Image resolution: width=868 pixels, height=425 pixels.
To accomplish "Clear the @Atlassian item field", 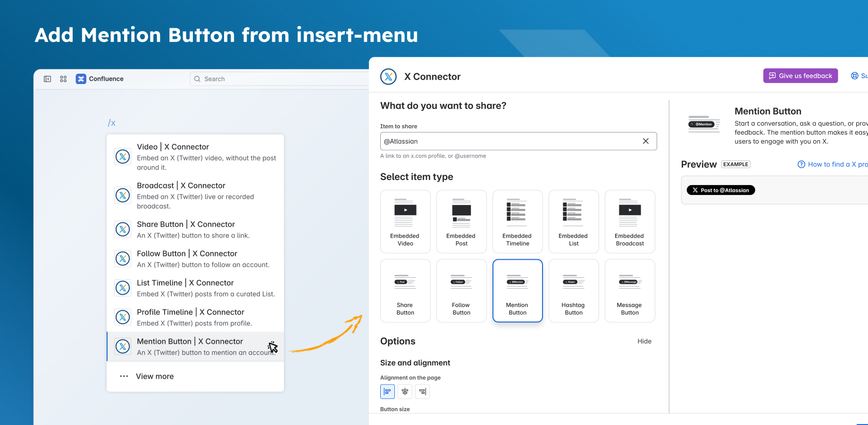I will [646, 141].
